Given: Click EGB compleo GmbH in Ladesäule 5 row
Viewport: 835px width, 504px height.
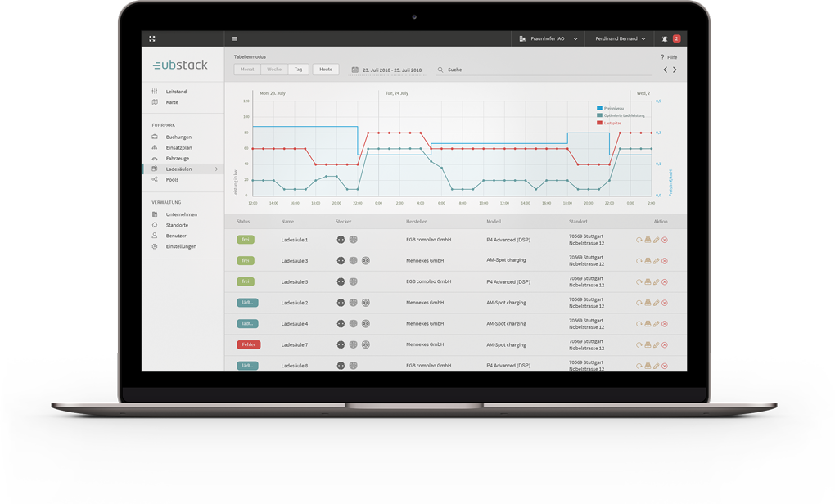Looking at the screenshot, I should (x=429, y=282).
